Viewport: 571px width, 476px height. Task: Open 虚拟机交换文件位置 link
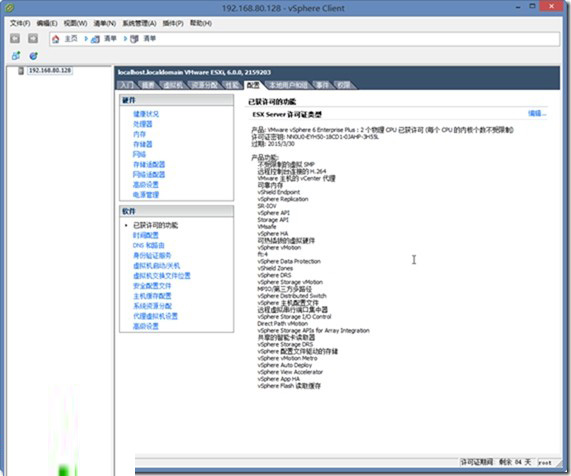(162, 276)
